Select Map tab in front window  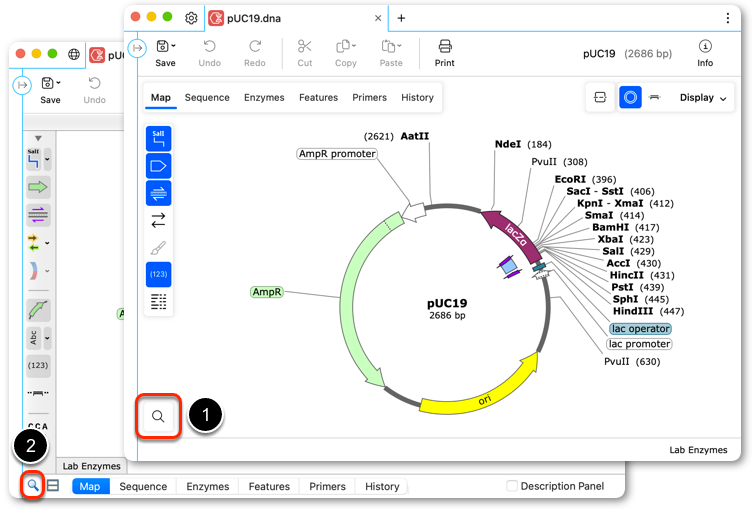coord(161,97)
